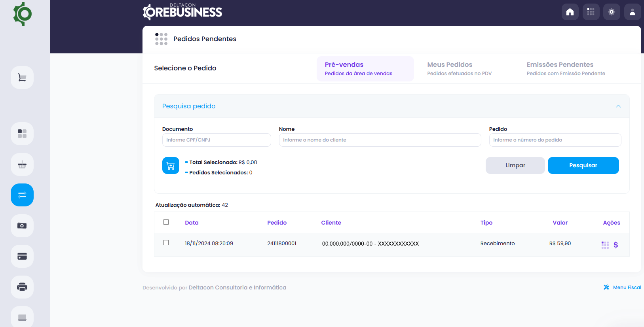
Task: Open the shopping basket sidebar icon
Action: [x=22, y=164]
